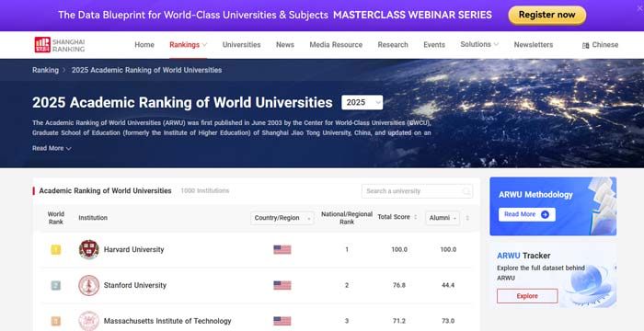Click the ARWU Methodology banner card

(x=553, y=206)
